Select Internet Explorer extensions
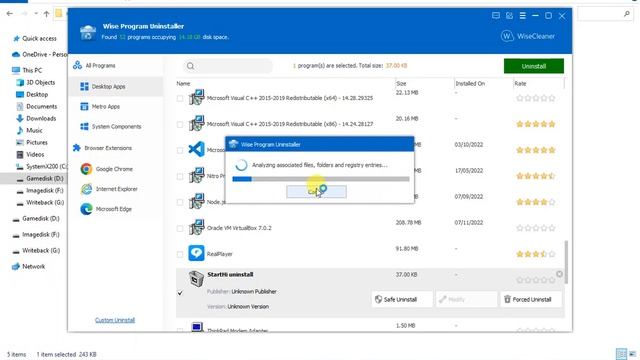Image resolution: width=640 pixels, height=360 pixels. pyautogui.click(x=116, y=189)
